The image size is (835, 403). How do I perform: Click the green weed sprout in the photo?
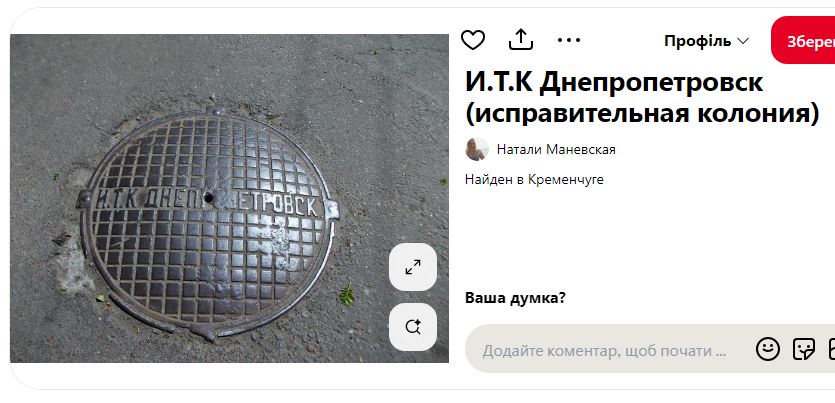coord(347,295)
